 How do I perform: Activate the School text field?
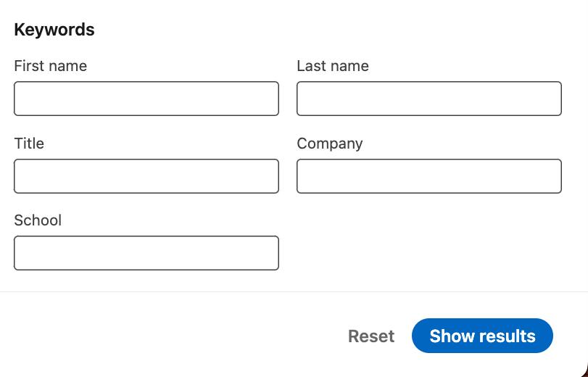point(146,253)
